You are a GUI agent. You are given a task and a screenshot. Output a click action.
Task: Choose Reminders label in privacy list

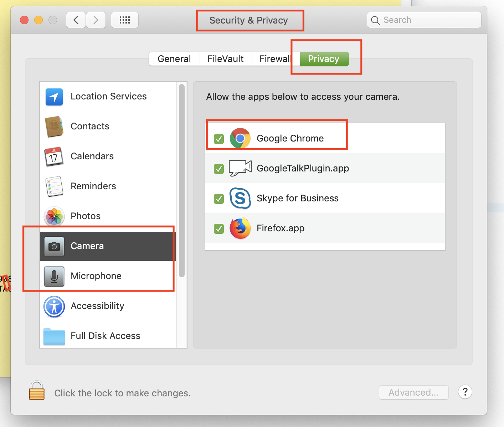(x=93, y=186)
